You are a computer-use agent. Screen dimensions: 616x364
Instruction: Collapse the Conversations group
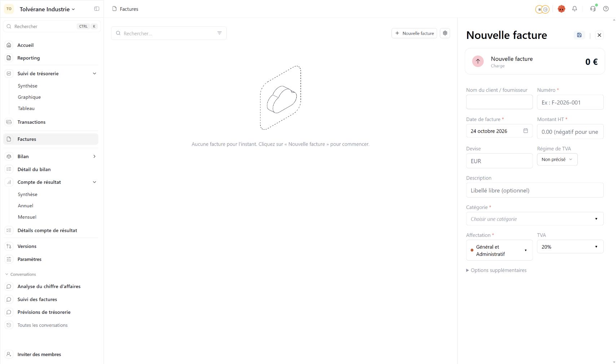[x=20, y=275]
